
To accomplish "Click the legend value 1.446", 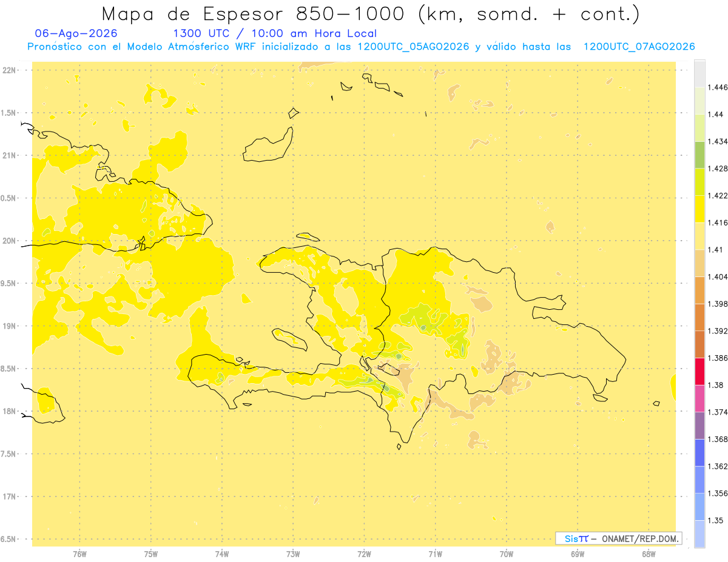I will point(718,87).
